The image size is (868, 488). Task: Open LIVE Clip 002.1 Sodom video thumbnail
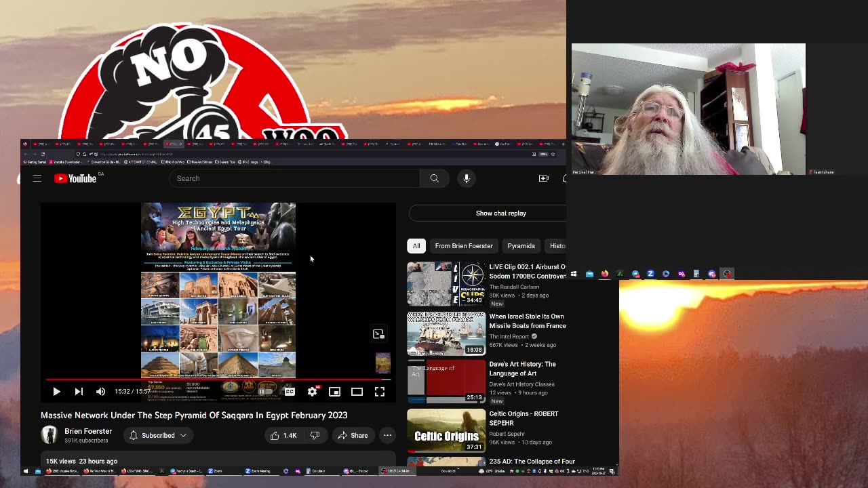click(x=446, y=284)
